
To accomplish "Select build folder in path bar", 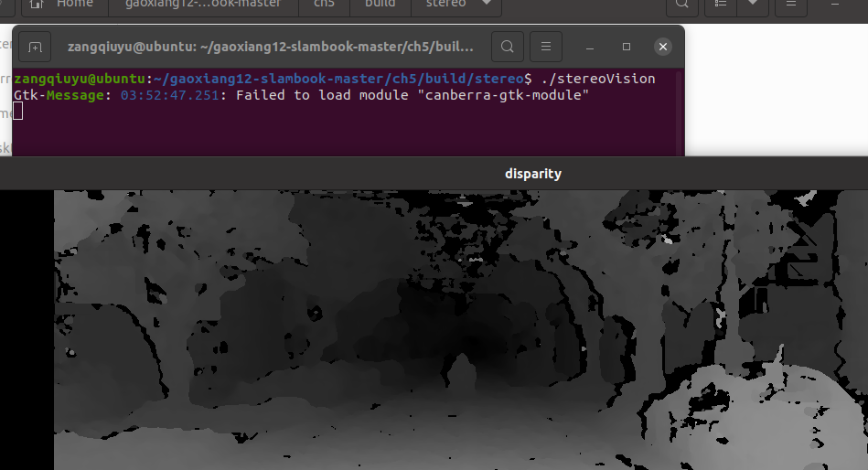I will pyautogui.click(x=380, y=5).
